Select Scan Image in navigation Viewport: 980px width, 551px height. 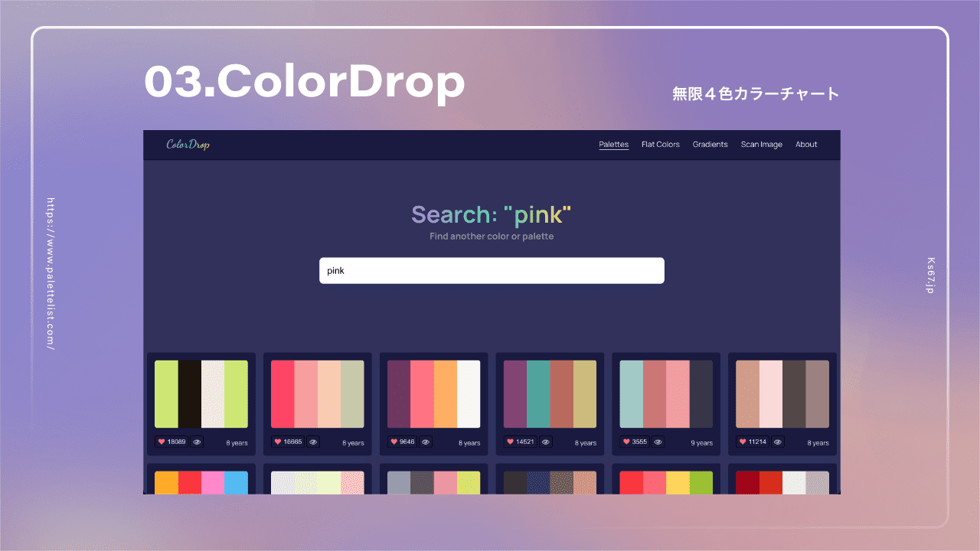click(762, 144)
